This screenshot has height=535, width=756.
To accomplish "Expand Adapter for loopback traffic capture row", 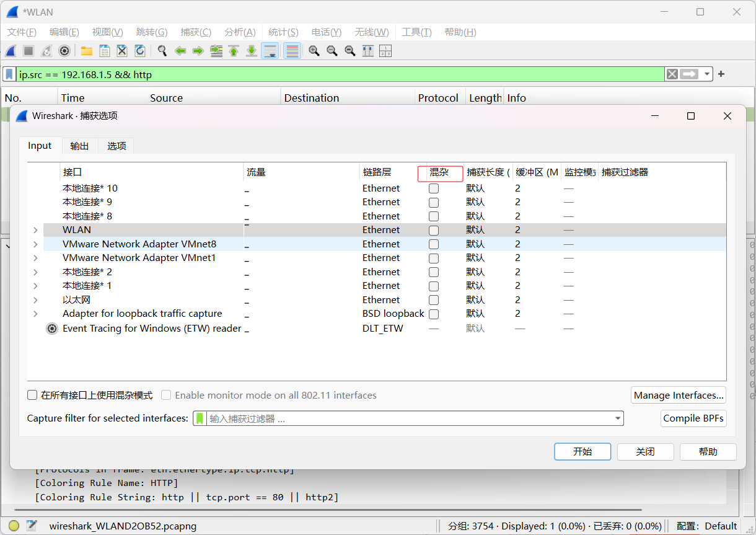I will (x=35, y=314).
